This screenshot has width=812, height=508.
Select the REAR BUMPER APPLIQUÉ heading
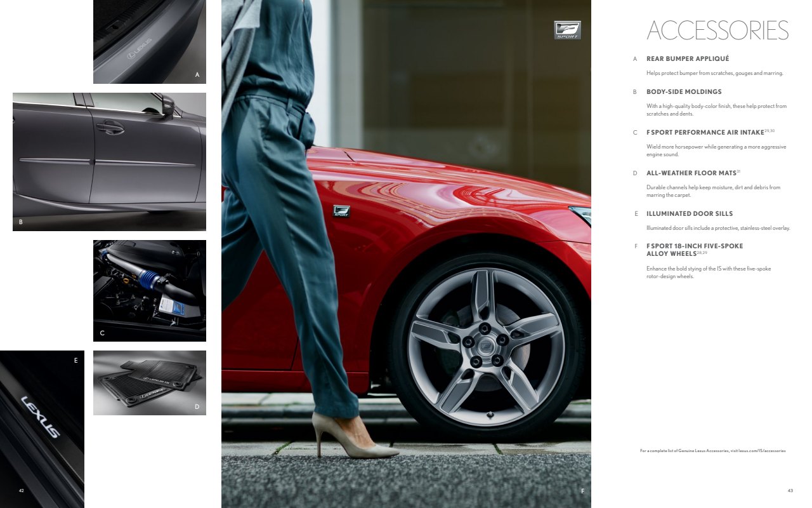click(x=688, y=59)
